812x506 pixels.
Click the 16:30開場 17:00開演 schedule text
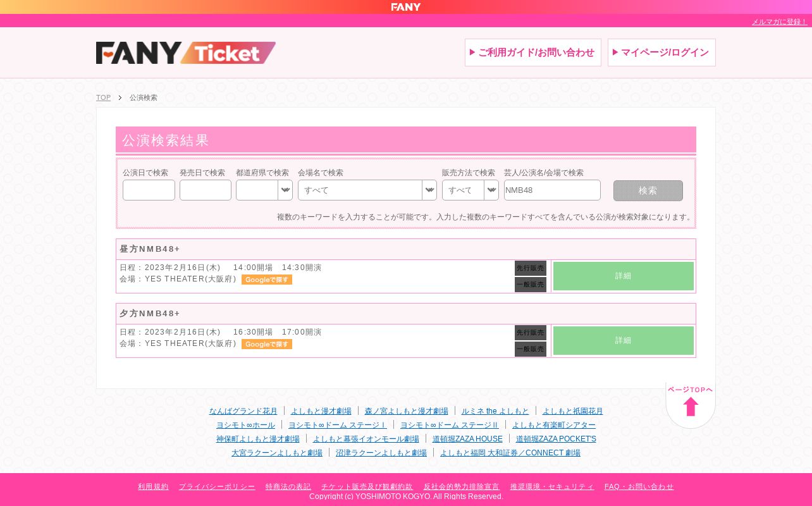pyautogui.click(x=278, y=332)
